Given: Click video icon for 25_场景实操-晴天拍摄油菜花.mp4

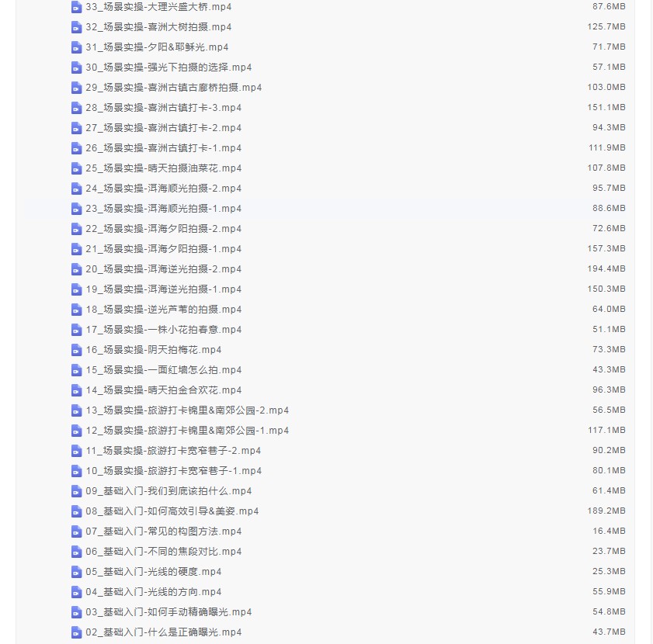Looking at the screenshot, I should (x=76, y=168).
